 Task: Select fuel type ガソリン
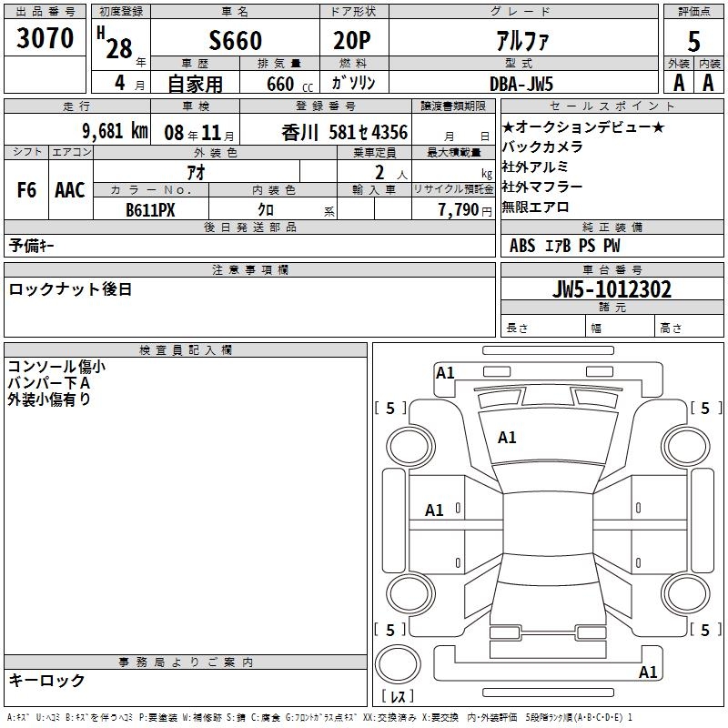(x=353, y=83)
